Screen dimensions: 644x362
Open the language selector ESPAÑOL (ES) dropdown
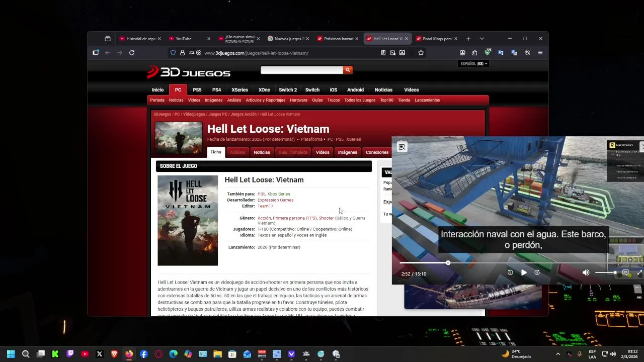[474, 64]
